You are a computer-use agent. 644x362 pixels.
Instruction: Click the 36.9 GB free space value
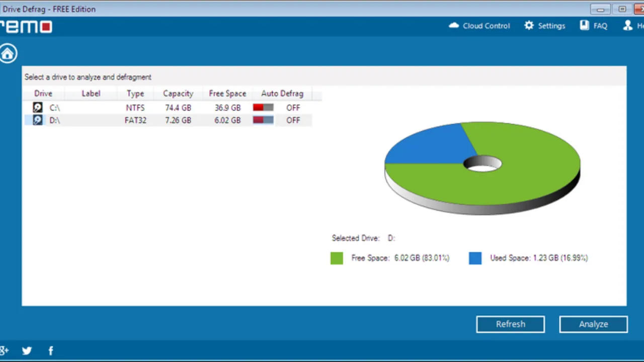(x=227, y=108)
